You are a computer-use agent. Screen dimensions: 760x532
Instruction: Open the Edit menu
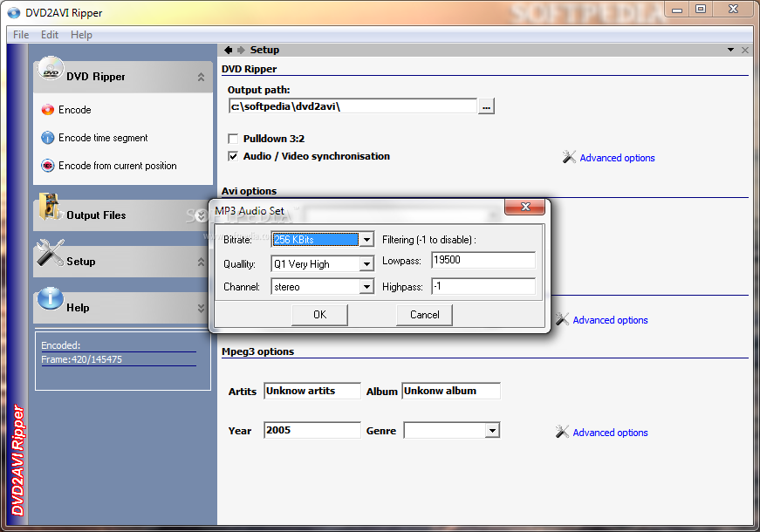pyautogui.click(x=50, y=35)
